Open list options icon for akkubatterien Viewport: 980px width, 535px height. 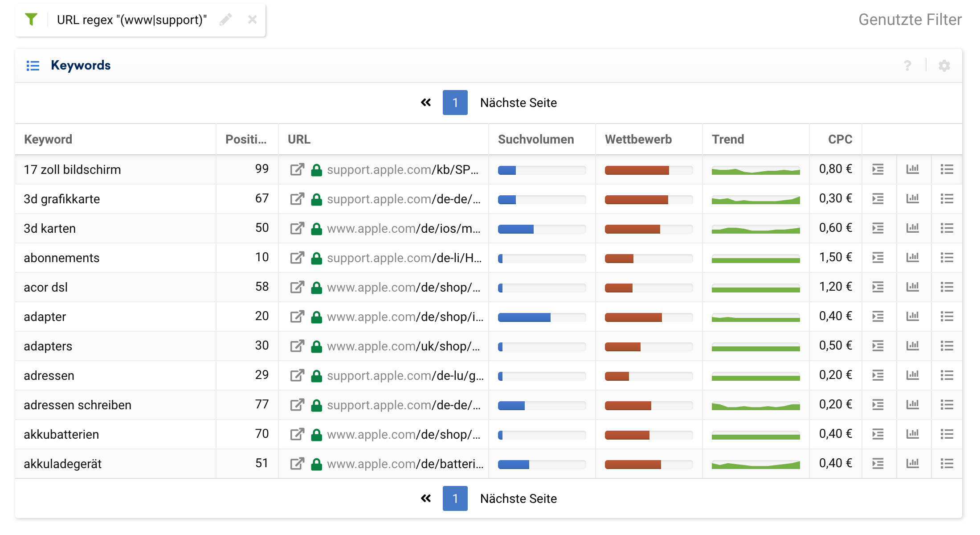point(947,434)
